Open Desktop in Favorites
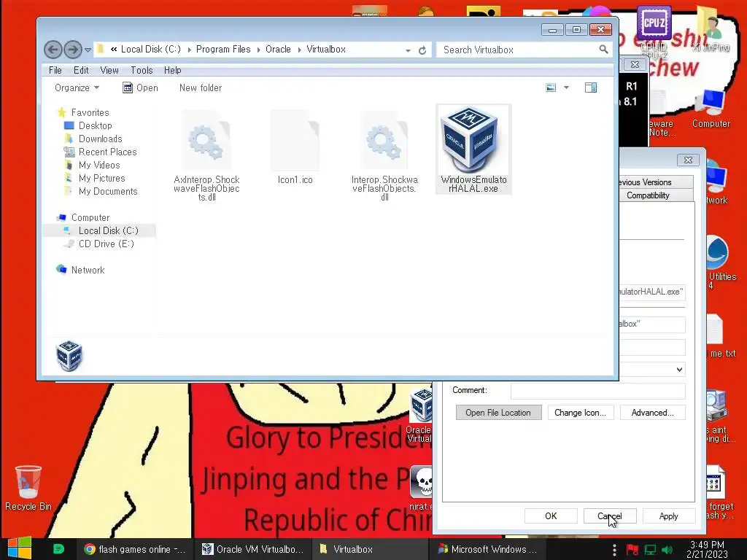The image size is (747, 560). (x=96, y=125)
